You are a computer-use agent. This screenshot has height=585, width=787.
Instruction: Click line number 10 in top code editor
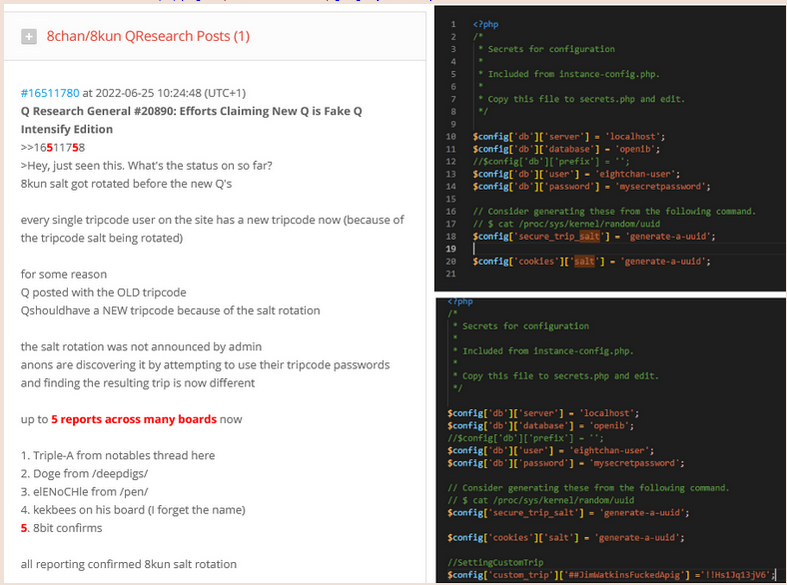point(451,136)
